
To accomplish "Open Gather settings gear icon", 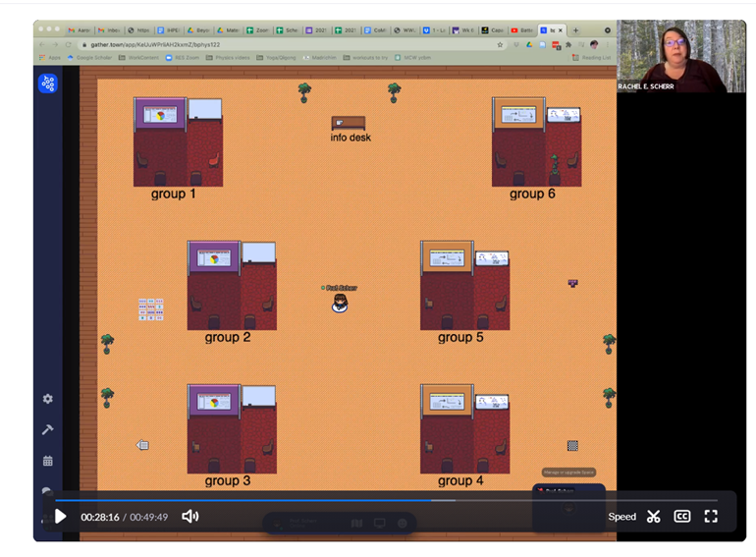I will 48,399.
